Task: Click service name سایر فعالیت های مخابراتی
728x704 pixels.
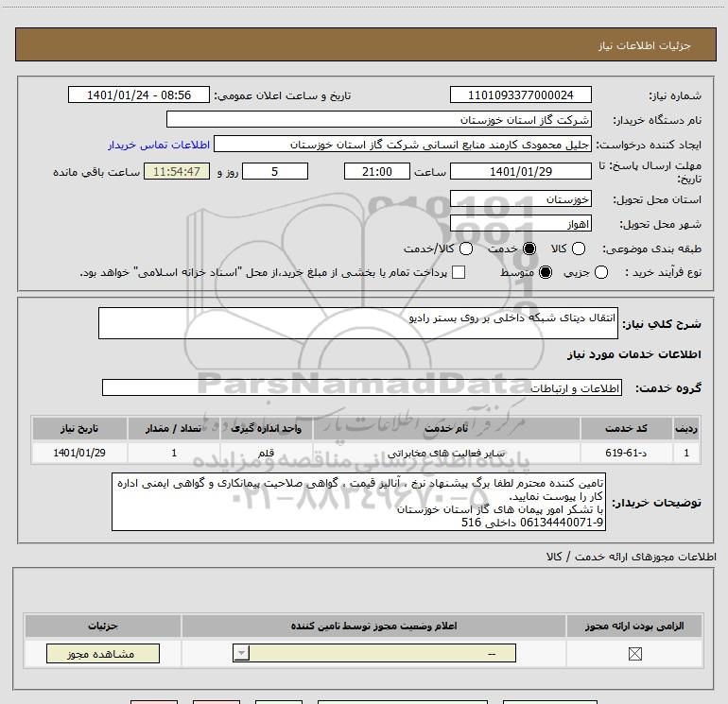Action: (446, 453)
